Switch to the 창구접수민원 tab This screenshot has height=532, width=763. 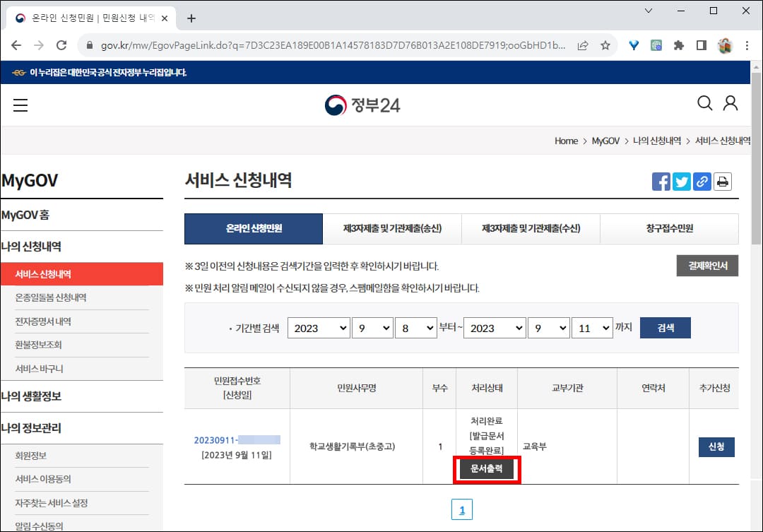[x=669, y=229]
